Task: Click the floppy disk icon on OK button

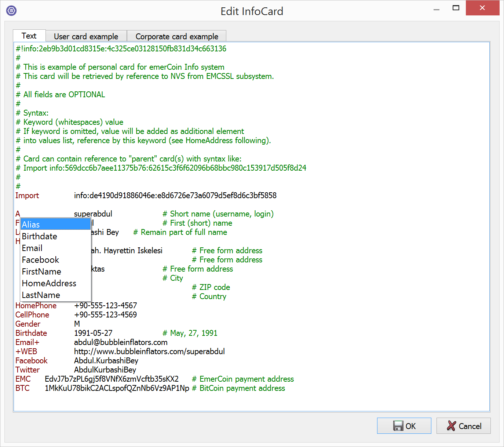Action: tap(398, 426)
